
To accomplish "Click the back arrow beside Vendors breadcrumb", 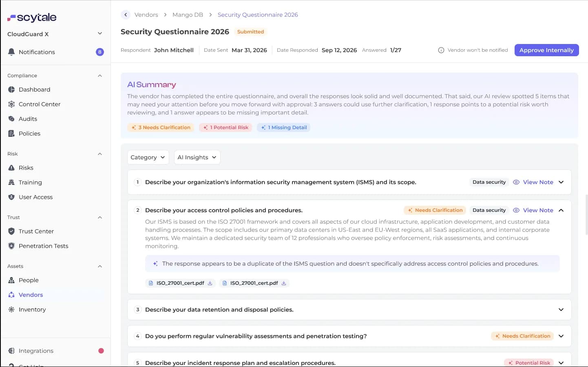I will tap(126, 15).
